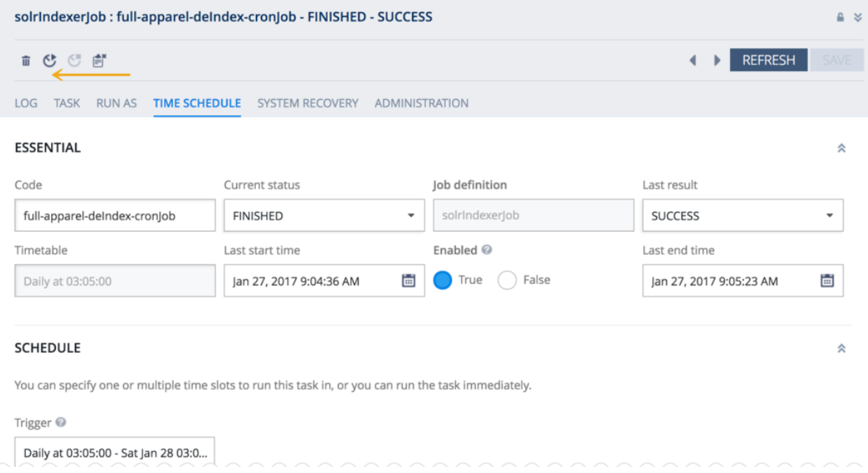Switch to RUN AS tab
This screenshot has width=868, height=473.
point(117,103)
